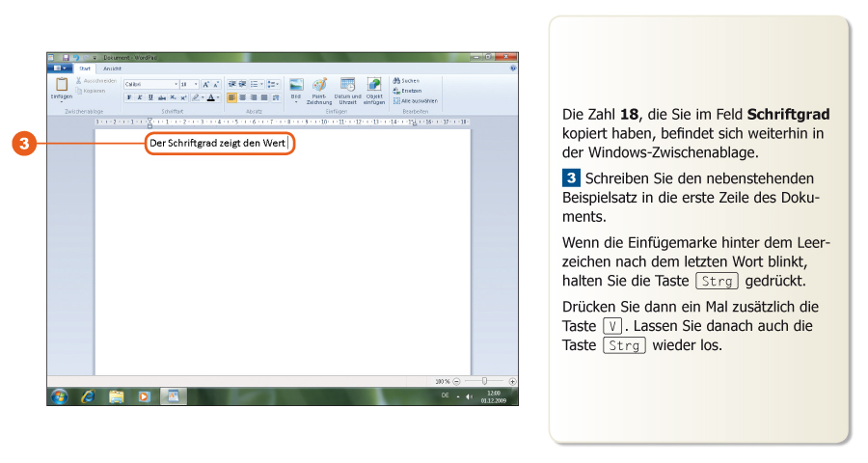
Task: Click the zoom slider handle
Action: click(484, 382)
